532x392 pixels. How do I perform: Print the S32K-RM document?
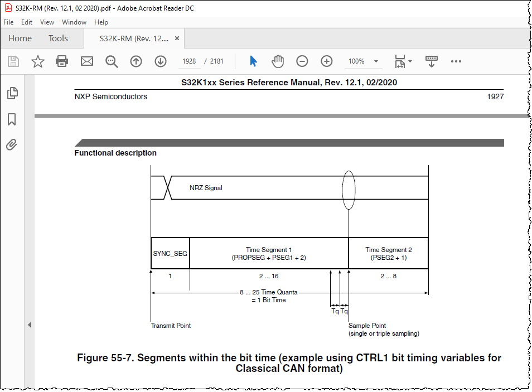[62, 61]
